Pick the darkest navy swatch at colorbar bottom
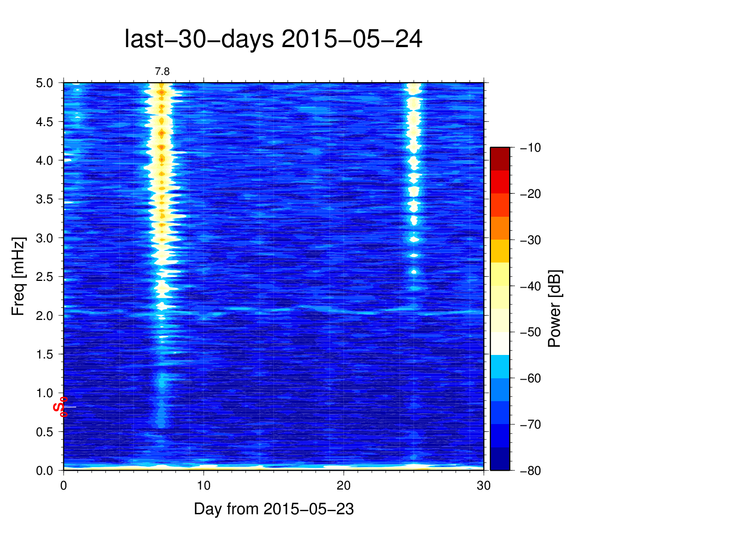Viewport: 756px width, 534px height. (x=500, y=459)
